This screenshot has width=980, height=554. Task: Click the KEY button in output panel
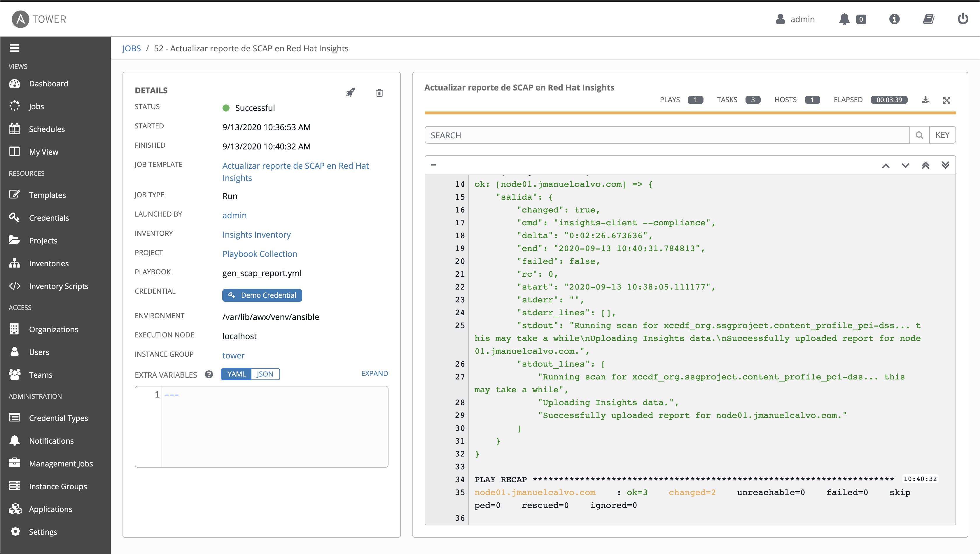point(942,135)
